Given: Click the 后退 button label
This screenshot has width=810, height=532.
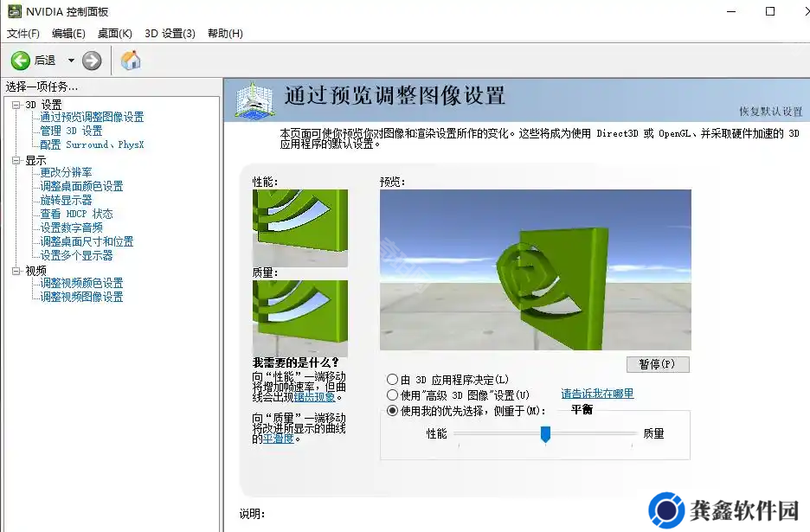Looking at the screenshot, I should click(45, 61).
